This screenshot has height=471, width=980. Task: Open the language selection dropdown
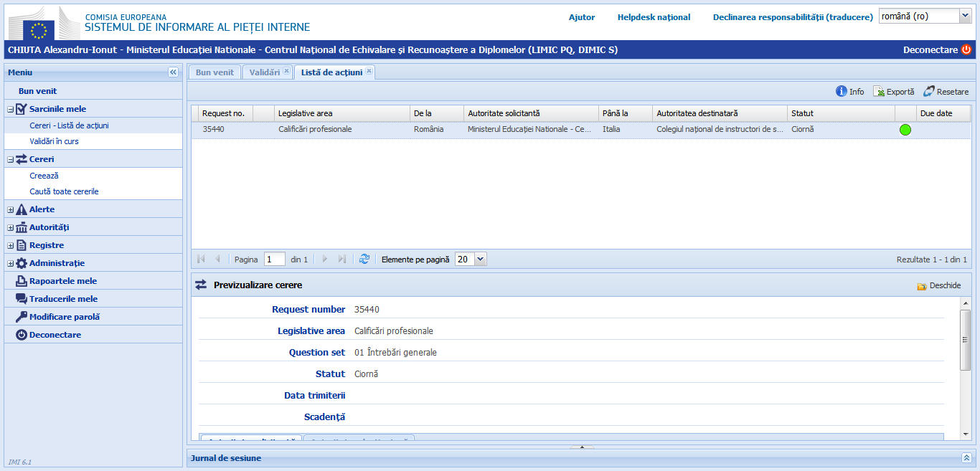pyautogui.click(x=964, y=16)
